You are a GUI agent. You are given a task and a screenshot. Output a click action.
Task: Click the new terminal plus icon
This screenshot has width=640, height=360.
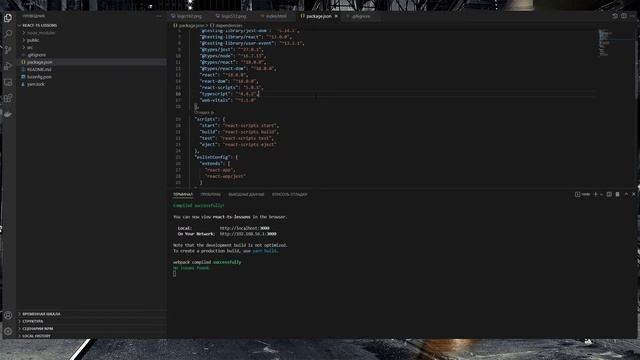(596, 194)
